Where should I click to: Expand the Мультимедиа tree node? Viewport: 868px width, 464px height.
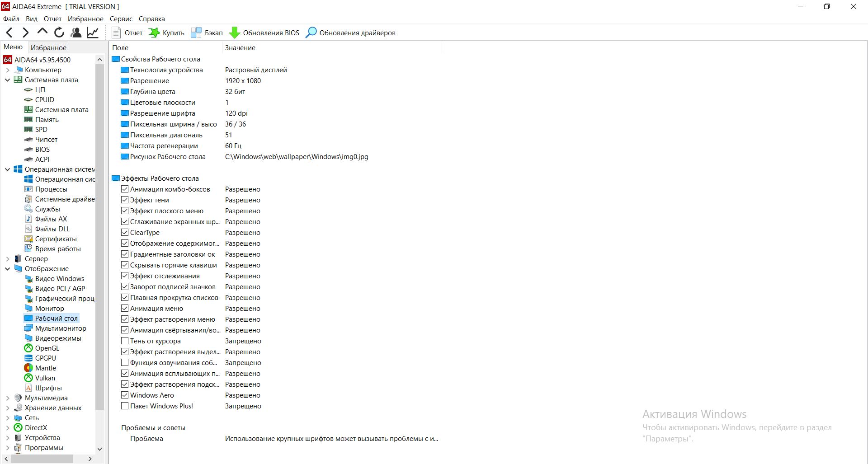click(8, 398)
